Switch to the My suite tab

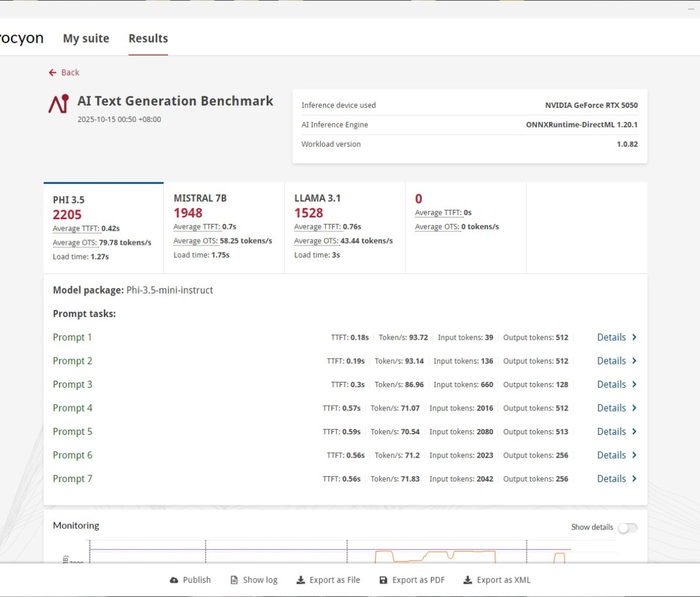86,38
